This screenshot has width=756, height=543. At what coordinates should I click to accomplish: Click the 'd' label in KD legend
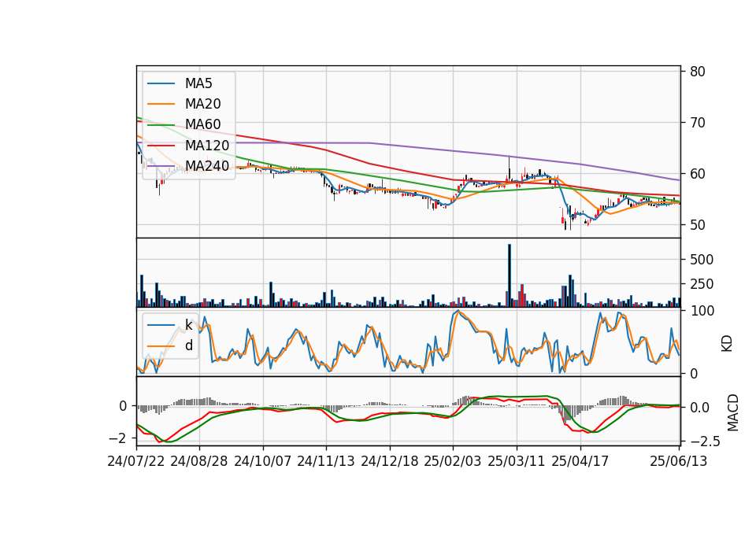189,345
